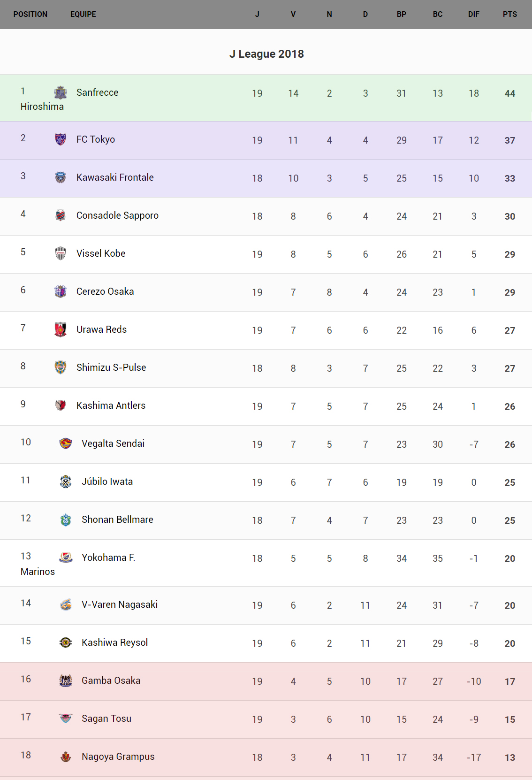Click the Vegalta Sendai team crest
Screen dimensions: 532x780
pyautogui.click(x=66, y=444)
